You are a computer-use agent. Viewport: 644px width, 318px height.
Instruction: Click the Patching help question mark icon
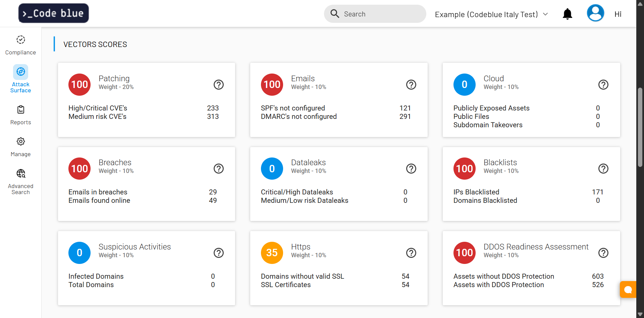pyautogui.click(x=219, y=85)
